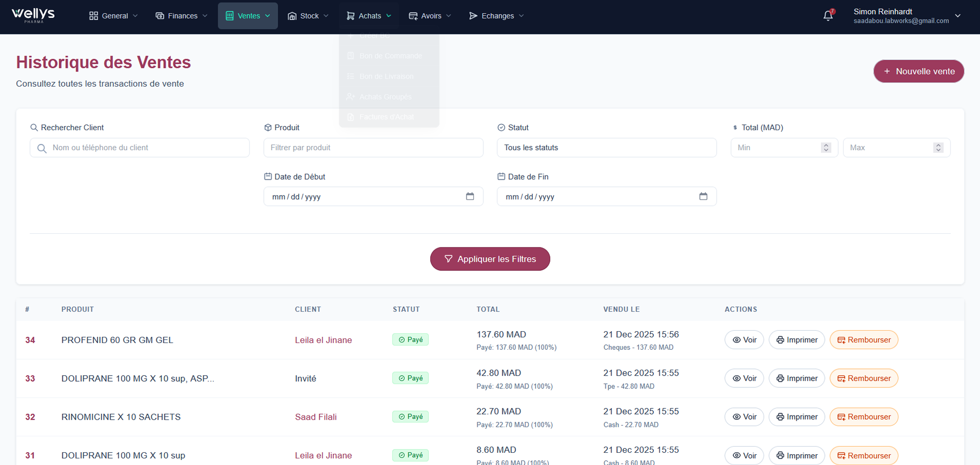Click Rembourser for sale 34
This screenshot has width=980, height=465.
(x=864, y=340)
